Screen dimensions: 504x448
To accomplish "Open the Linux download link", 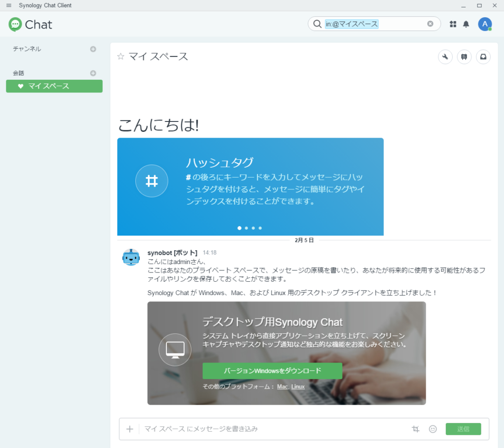I will pyautogui.click(x=298, y=387).
